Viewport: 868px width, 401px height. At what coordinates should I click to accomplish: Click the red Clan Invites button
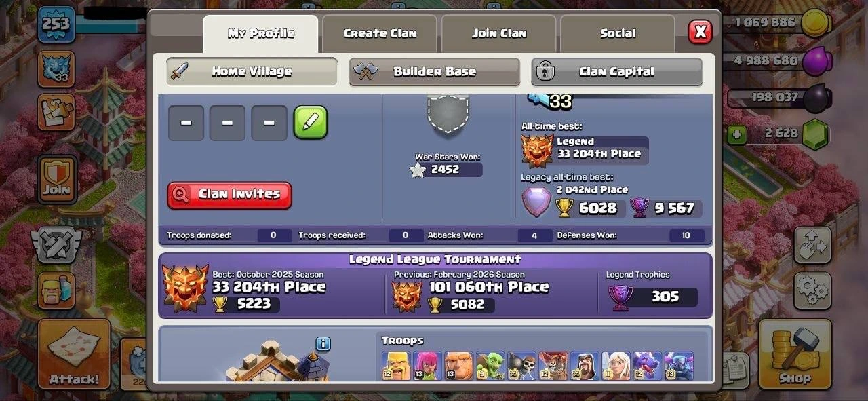[229, 195]
